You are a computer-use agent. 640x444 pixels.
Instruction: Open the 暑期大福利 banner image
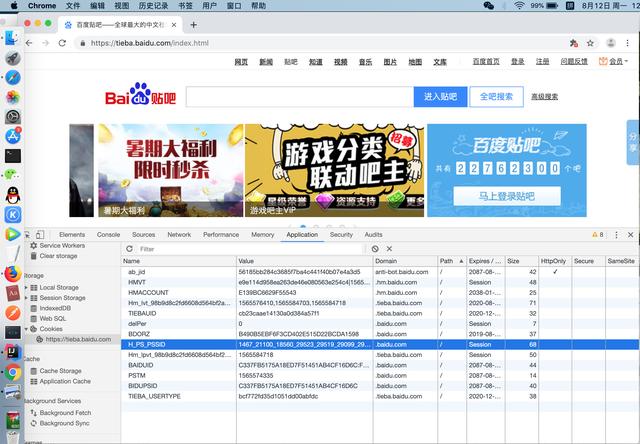tap(171, 170)
